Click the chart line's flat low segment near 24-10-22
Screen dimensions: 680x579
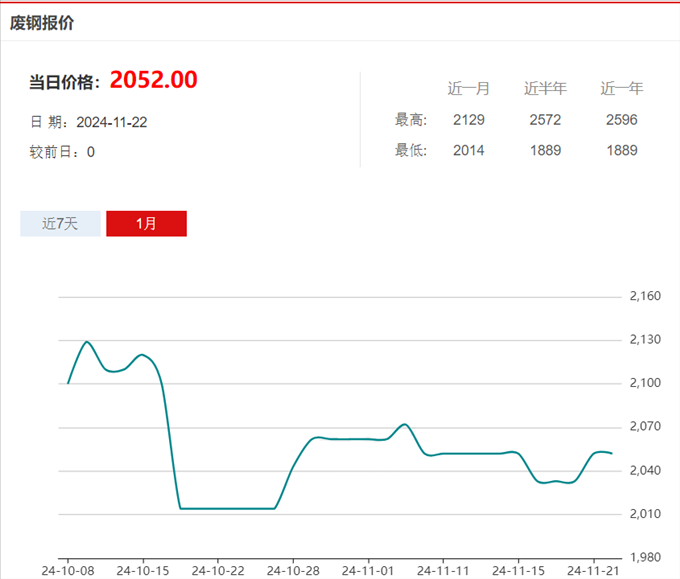click(x=227, y=508)
